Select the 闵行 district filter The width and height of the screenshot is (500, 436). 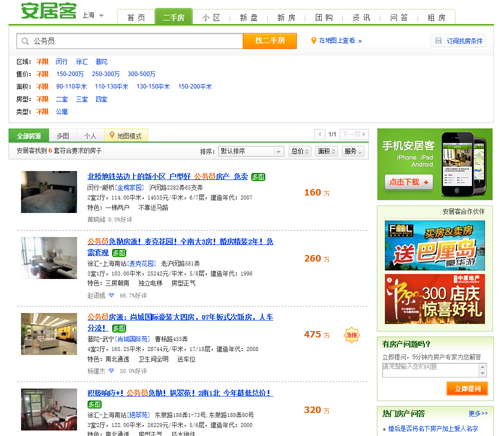pyautogui.click(x=61, y=62)
